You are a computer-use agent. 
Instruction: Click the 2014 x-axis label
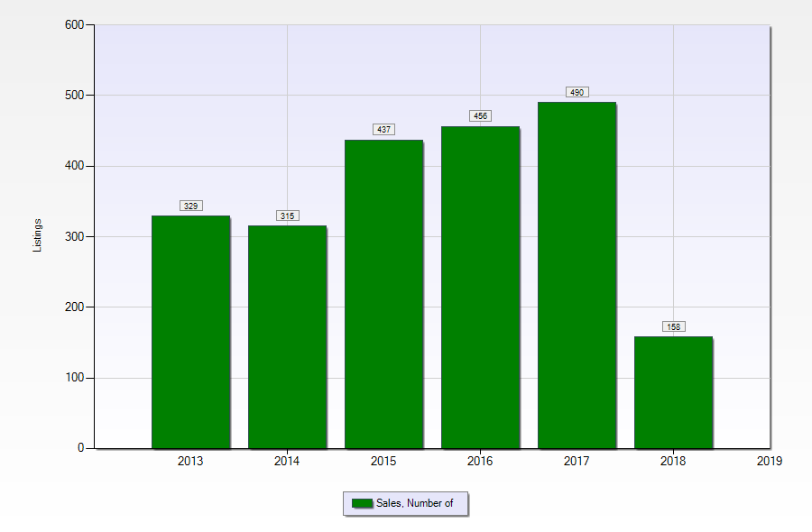coord(287,461)
